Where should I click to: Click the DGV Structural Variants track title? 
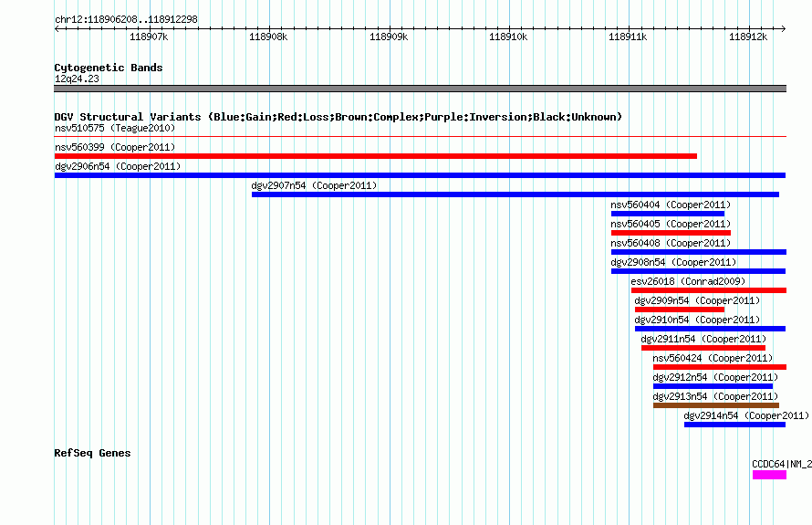[338, 117]
